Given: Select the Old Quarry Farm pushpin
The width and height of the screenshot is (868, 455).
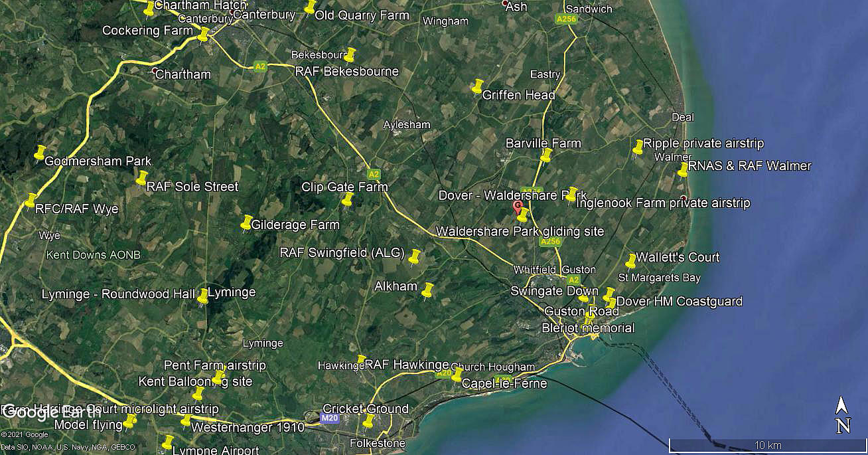Looking at the screenshot, I should pos(310,7).
